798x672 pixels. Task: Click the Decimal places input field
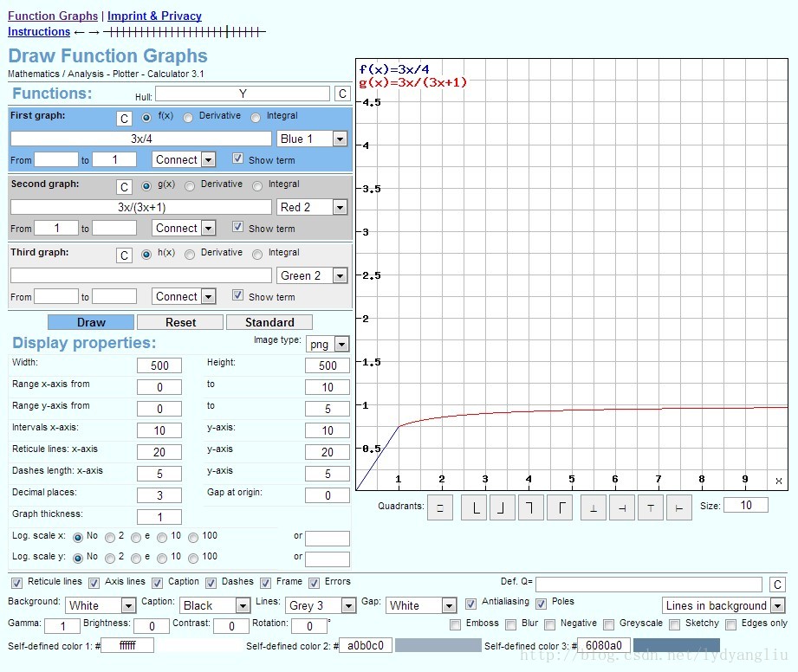click(159, 495)
